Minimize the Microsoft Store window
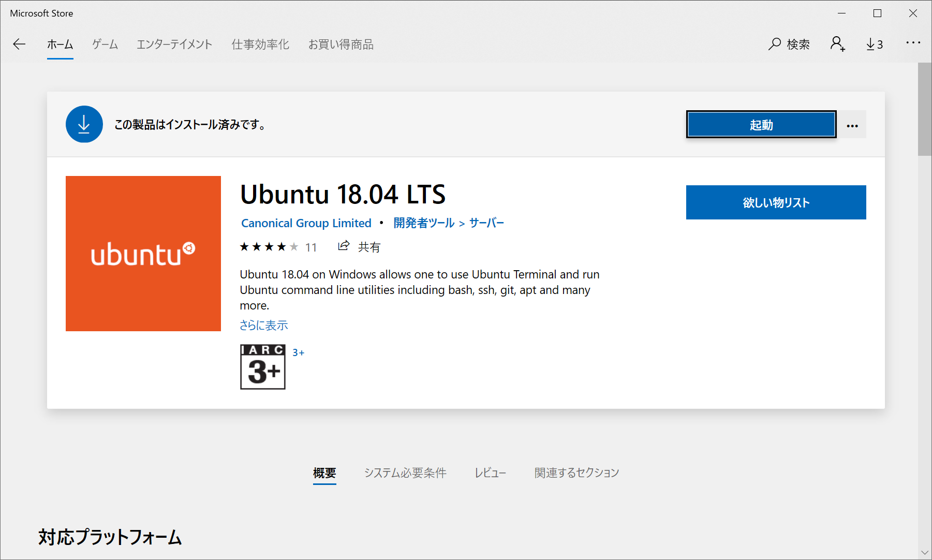 (842, 13)
